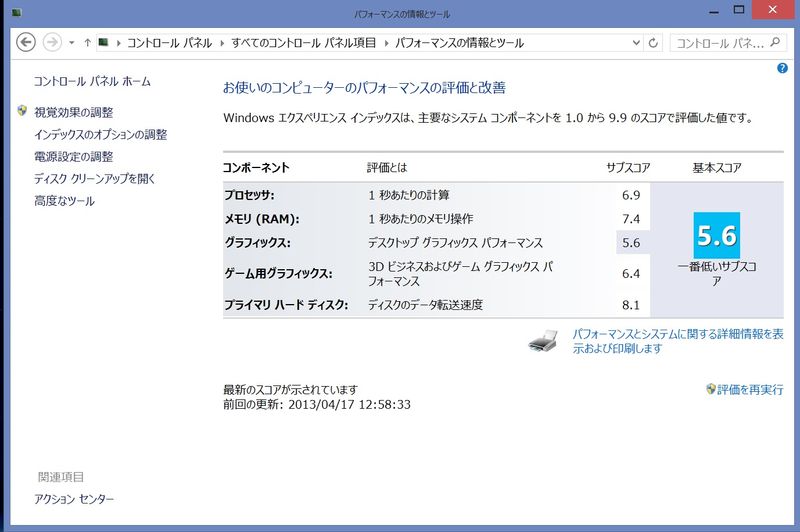
Task: Click the printer icon
Action: point(543,341)
